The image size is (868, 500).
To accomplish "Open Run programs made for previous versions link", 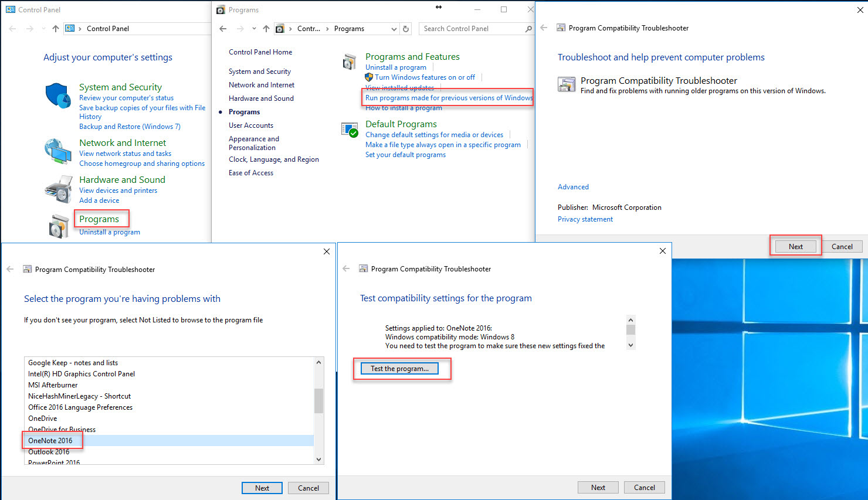I will pos(449,98).
